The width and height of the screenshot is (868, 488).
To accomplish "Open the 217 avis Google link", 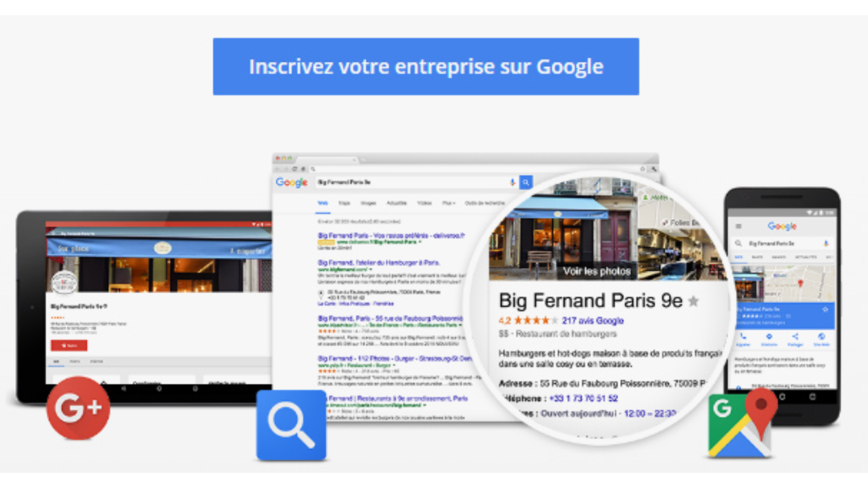I will pos(592,321).
